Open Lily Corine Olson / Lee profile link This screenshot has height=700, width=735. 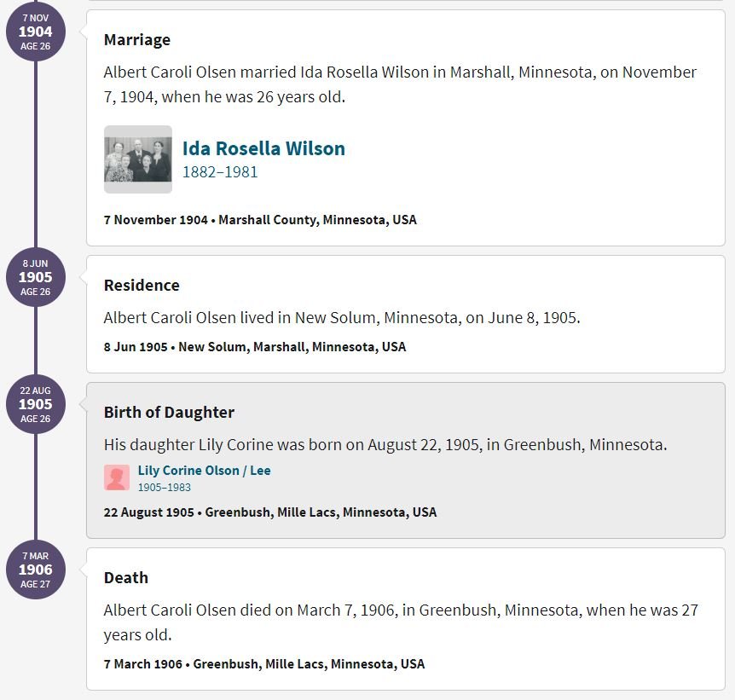tap(204, 471)
